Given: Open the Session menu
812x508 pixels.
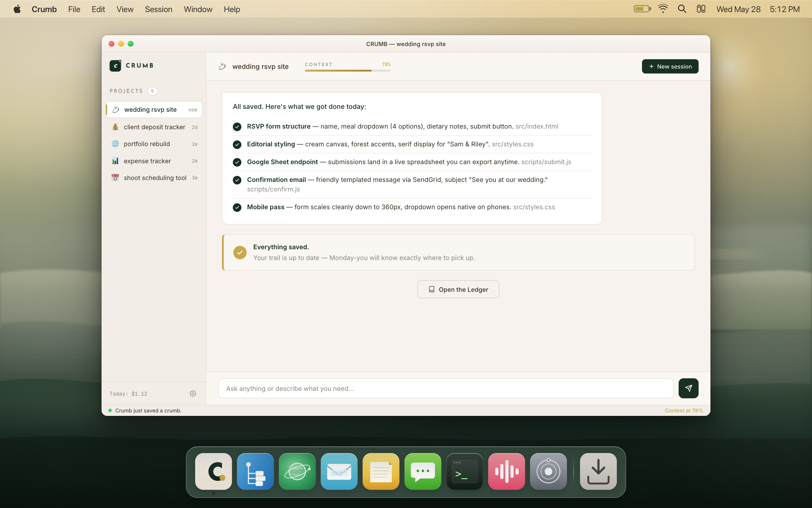Looking at the screenshot, I should [159, 10].
